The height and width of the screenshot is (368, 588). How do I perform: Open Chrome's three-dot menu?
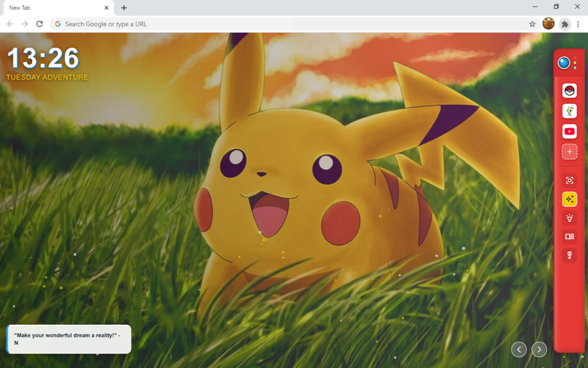click(578, 24)
